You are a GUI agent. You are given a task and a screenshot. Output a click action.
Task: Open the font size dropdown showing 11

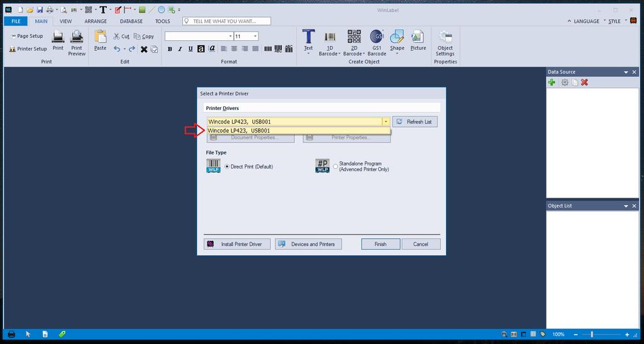255,36
